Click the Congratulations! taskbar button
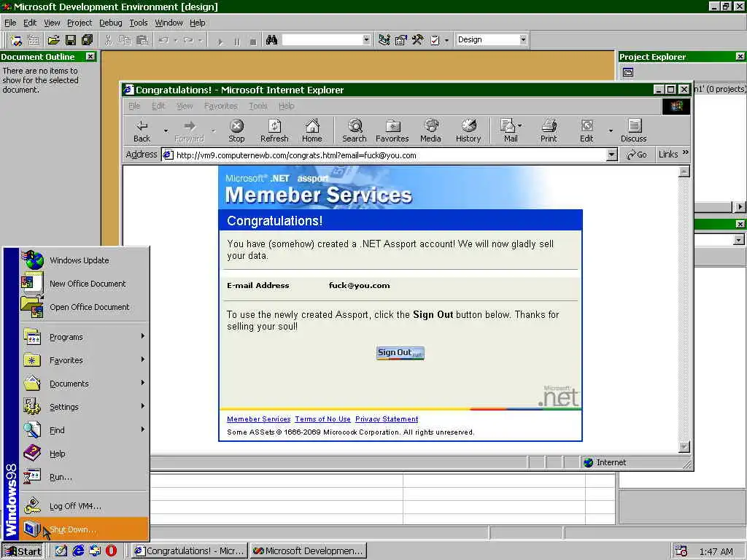747x560 pixels. click(x=190, y=551)
